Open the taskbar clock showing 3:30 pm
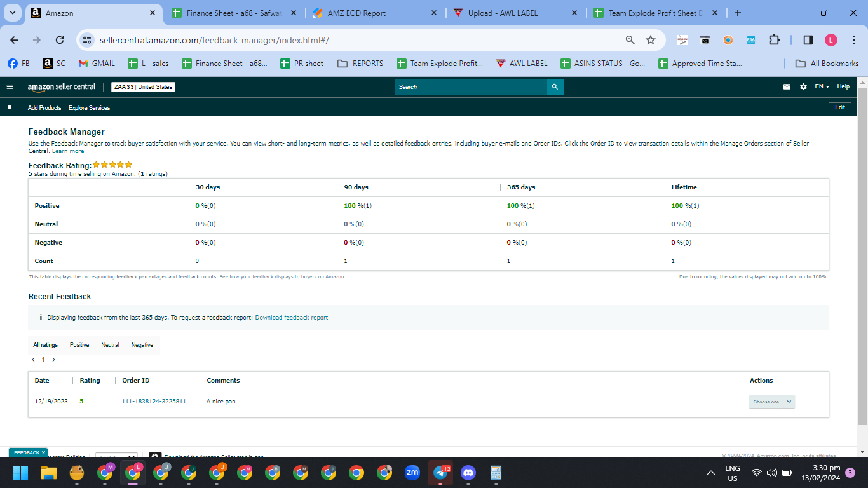868x488 pixels. 820,473
